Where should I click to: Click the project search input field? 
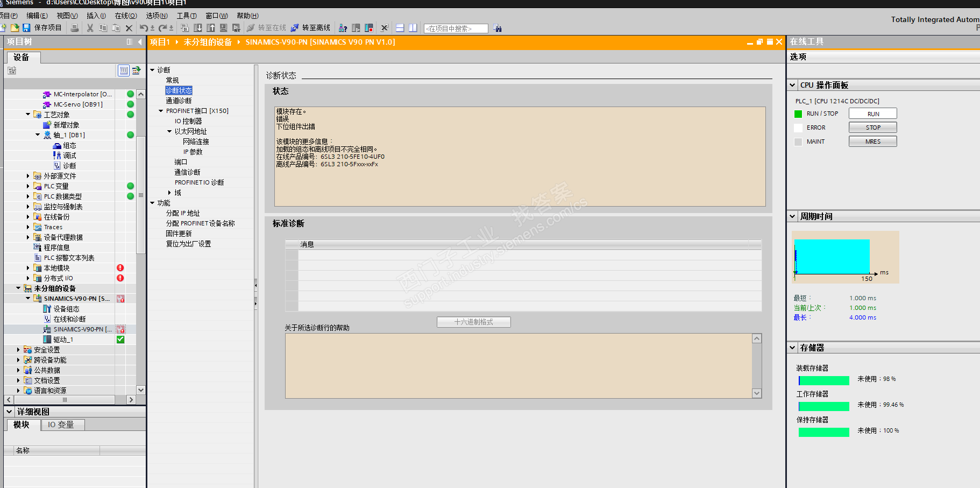point(456,29)
